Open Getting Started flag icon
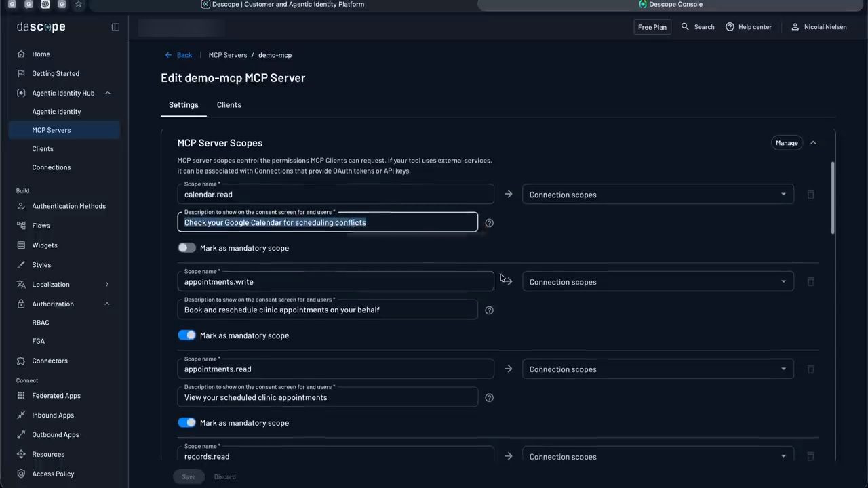 tap(21, 73)
